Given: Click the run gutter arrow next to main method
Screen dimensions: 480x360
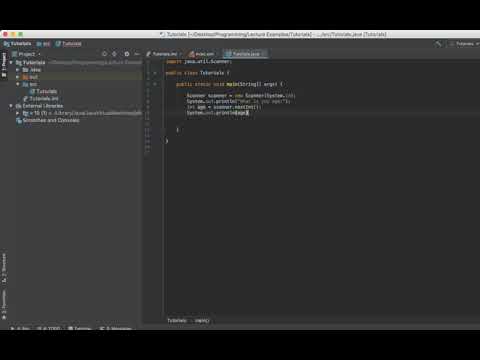Looking at the screenshot, I should click(155, 84).
